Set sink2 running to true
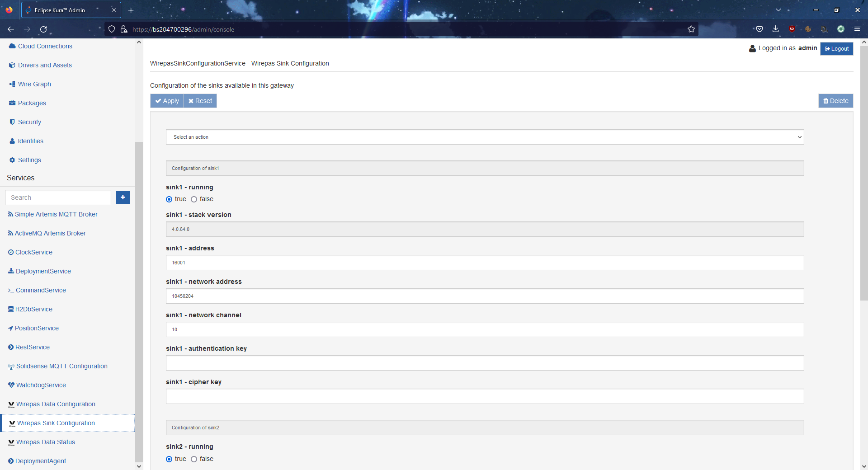The width and height of the screenshot is (868, 470). pos(169,459)
